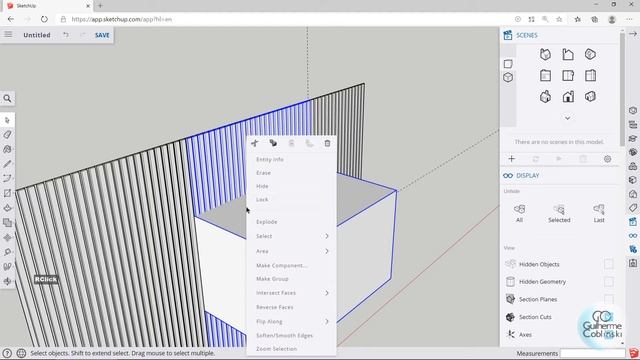Image resolution: width=640 pixels, height=360 pixels.
Task: Unhide Last object button
Action: 599,213
